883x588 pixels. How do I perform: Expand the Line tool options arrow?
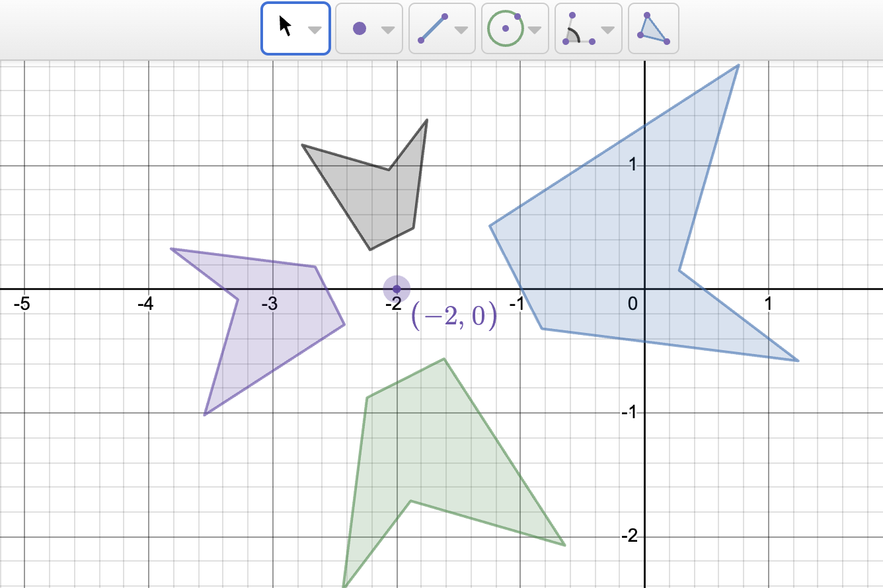click(461, 30)
